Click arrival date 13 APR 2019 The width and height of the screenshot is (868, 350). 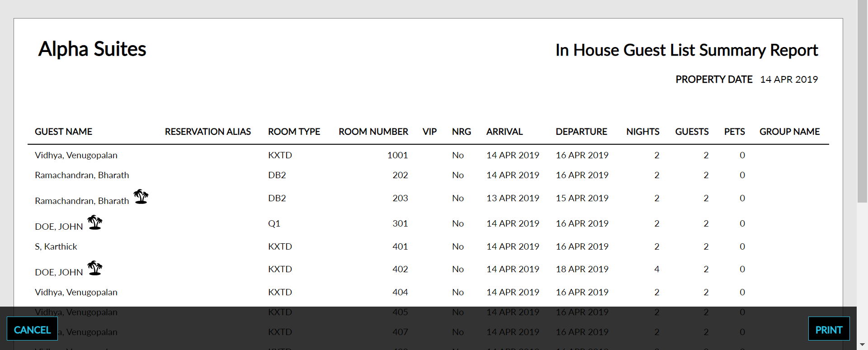click(513, 198)
